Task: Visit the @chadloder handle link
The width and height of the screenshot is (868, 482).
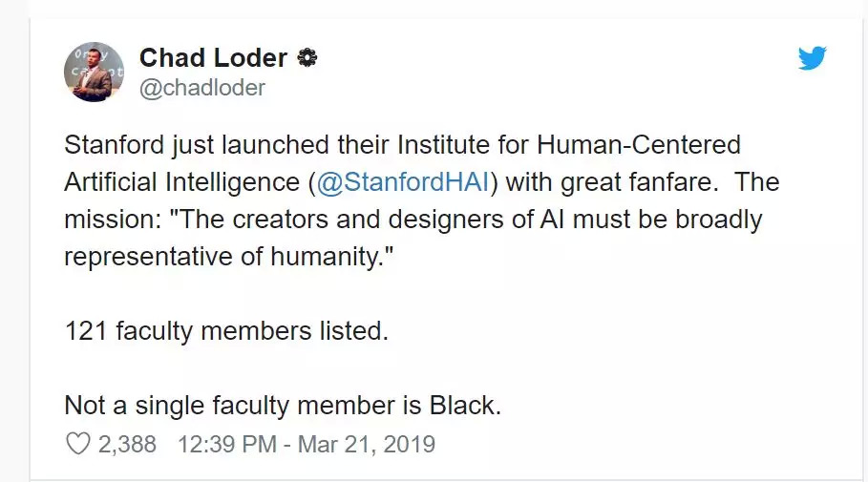Action: pyautogui.click(x=202, y=88)
